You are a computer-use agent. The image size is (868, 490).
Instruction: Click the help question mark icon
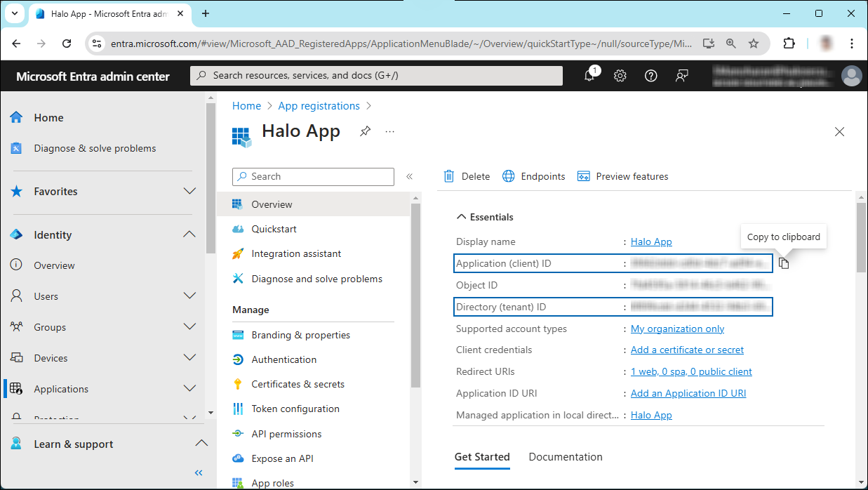point(651,76)
